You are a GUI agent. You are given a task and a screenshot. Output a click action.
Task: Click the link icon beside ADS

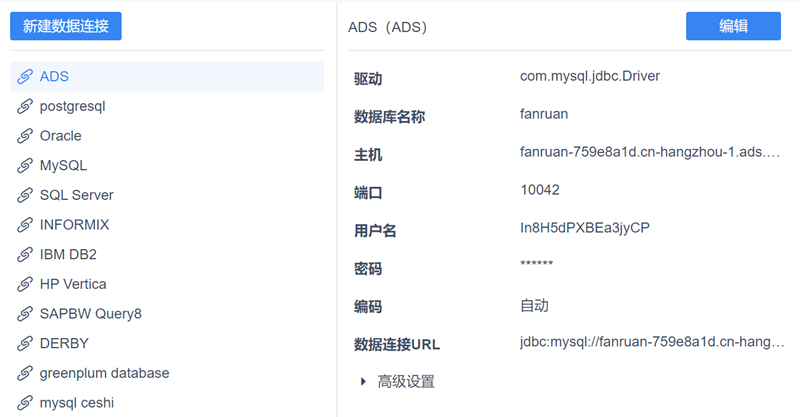click(25, 77)
